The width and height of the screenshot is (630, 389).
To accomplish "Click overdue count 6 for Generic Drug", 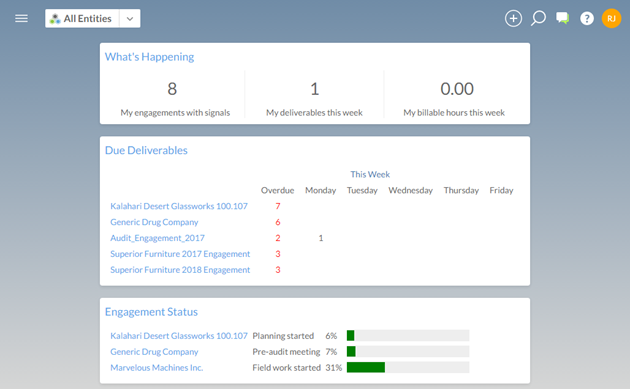I will [278, 222].
